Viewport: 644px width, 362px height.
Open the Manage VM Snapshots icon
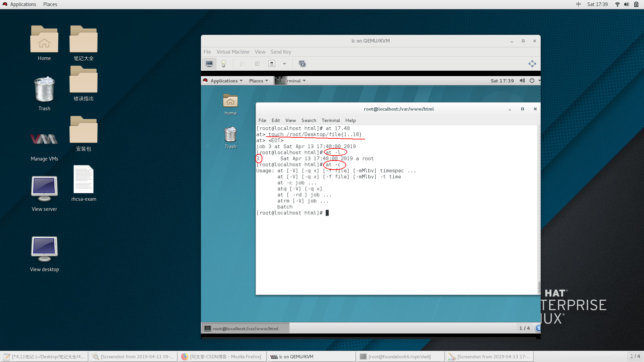point(302,64)
